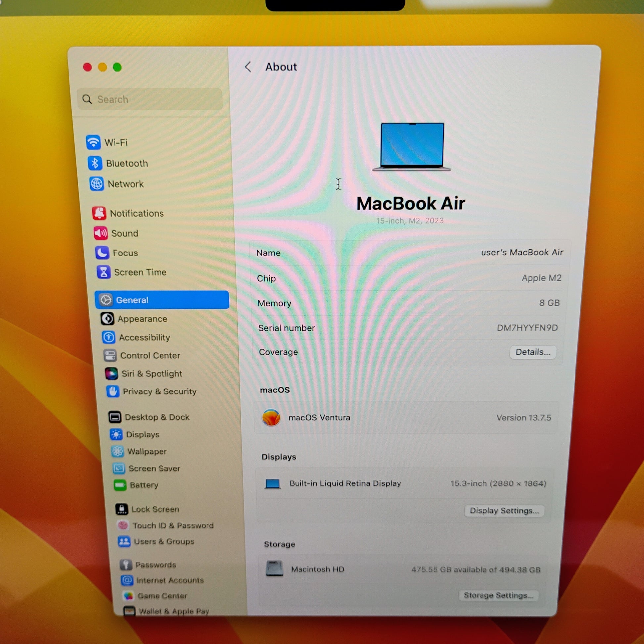Go back using the chevron arrow
Image resolution: width=644 pixels, height=644 pixels.
[x=248, y=67]
